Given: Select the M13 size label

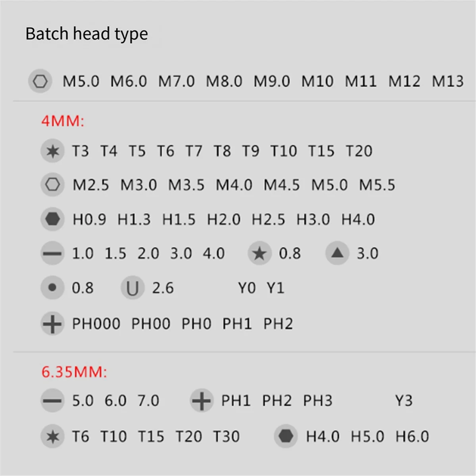Looking at the screenshot, I should (447, 81).
